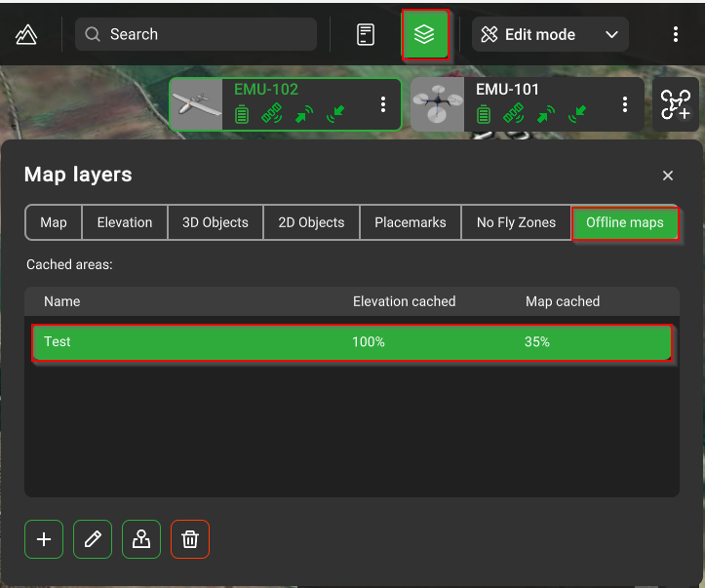Select the Test cached area row

(351, 342)
